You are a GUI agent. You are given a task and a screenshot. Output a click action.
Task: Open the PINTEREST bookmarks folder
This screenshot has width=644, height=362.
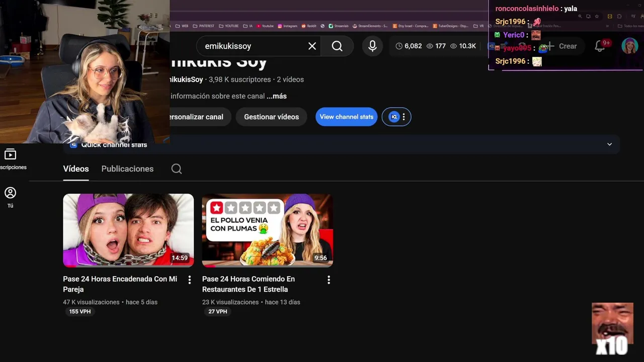pos(203,26)
